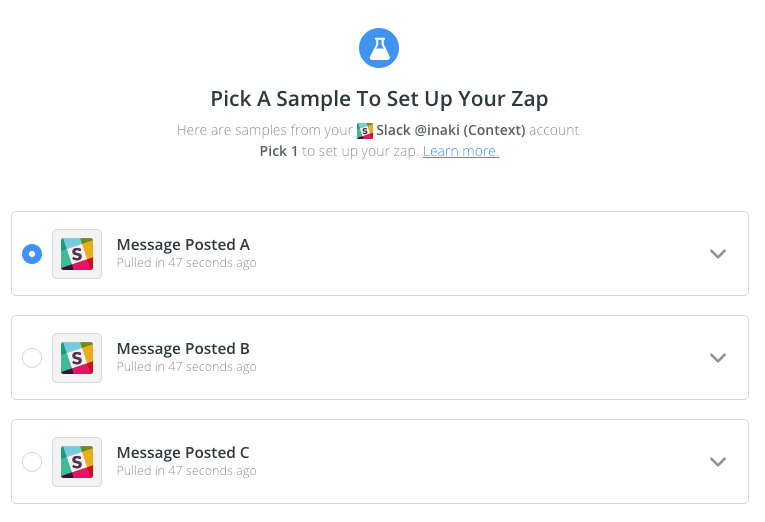The image size is (765, 522).
Task: Select the Message Posted A radio button
Action: coord(32,254)
